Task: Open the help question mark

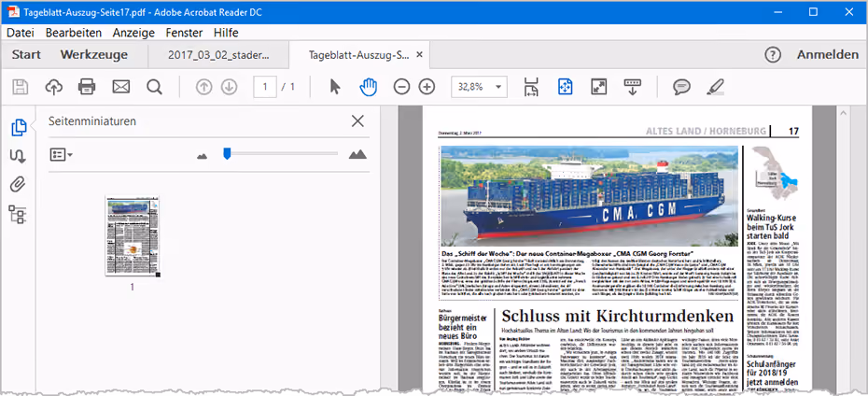Action: [772, 55]
